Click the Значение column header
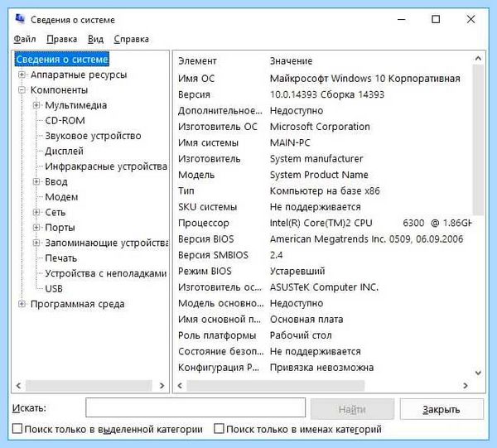 [291, 60]
